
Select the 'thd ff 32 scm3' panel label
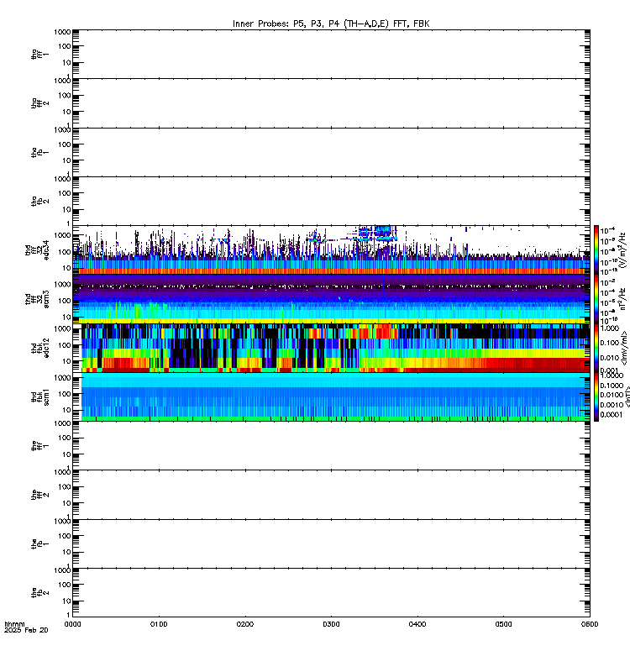[37, 299]
